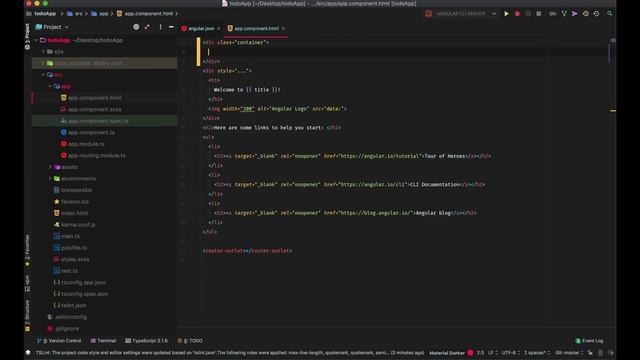Run the Angular CLI Server configuration
Image resolution: width=640 pixels, height=360 pixels.
coord(506,13)
